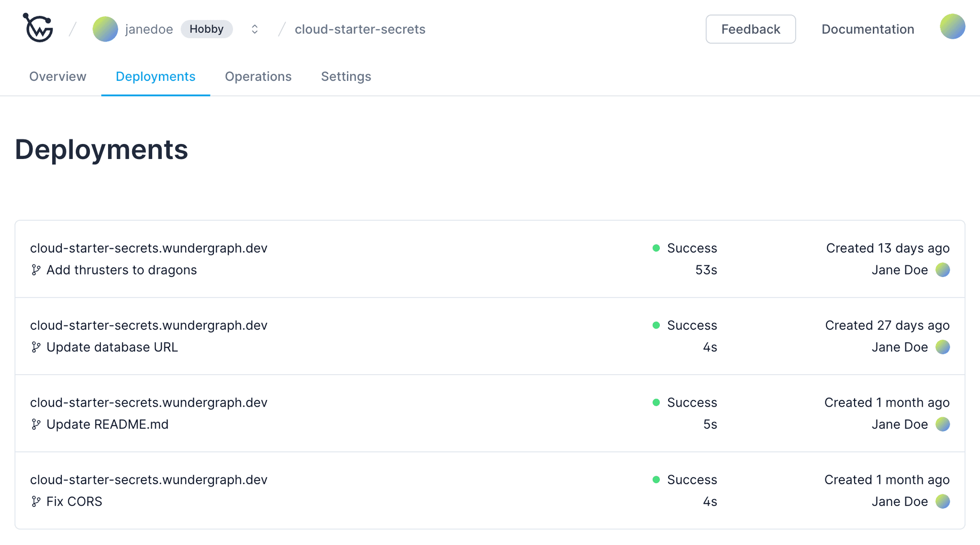Click the Hobby plan badge
The image size is (980, 545).
tap(207, 29)
